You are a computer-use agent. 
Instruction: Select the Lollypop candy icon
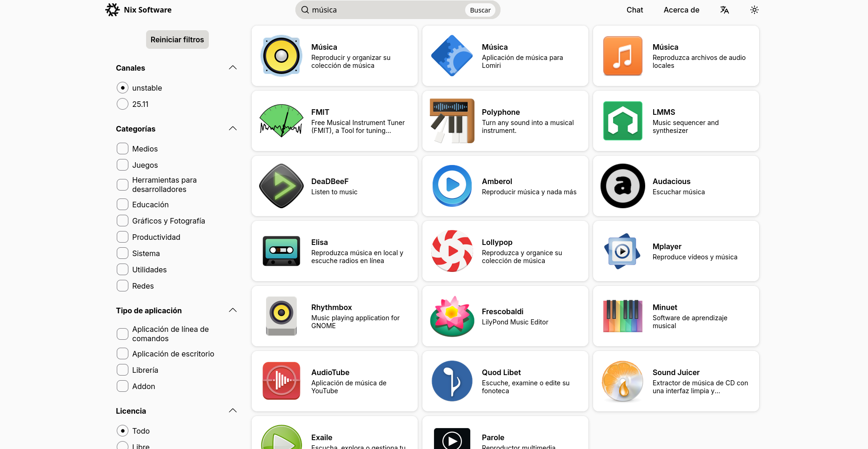click(452, 251)
